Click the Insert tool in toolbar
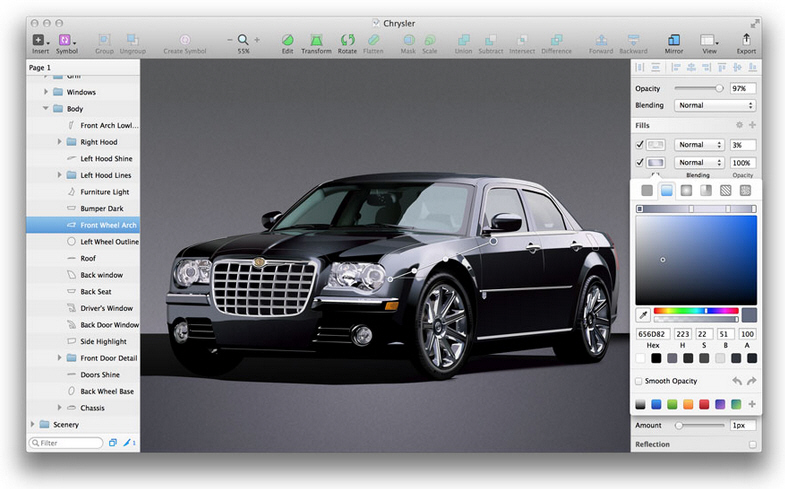Screen dimensions: 785x489 pyautogui.click(x=40, y=39)
